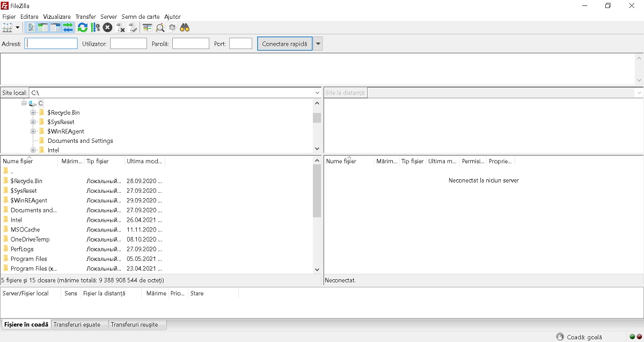Open the Site Manager icon
Viewport: 644px width, 342px height.
(8, 27)
